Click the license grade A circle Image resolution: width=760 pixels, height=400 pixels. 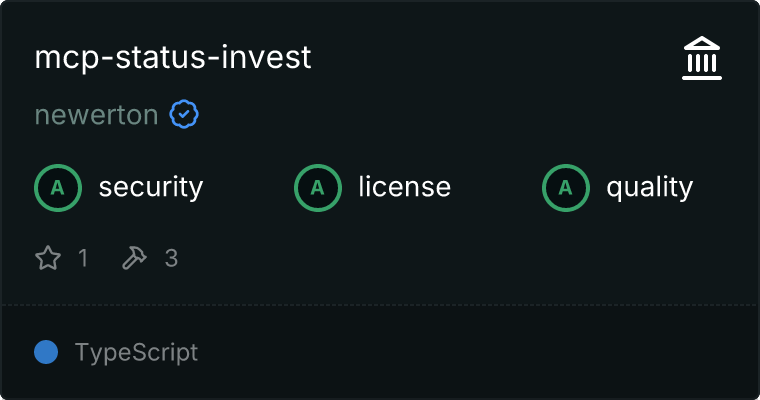(318, 187)
